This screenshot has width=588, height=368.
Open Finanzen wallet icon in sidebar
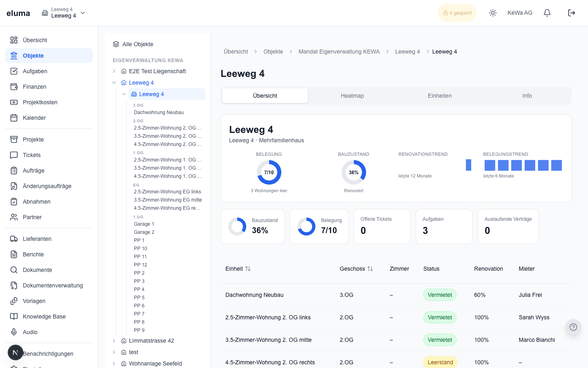pos(14,87)
